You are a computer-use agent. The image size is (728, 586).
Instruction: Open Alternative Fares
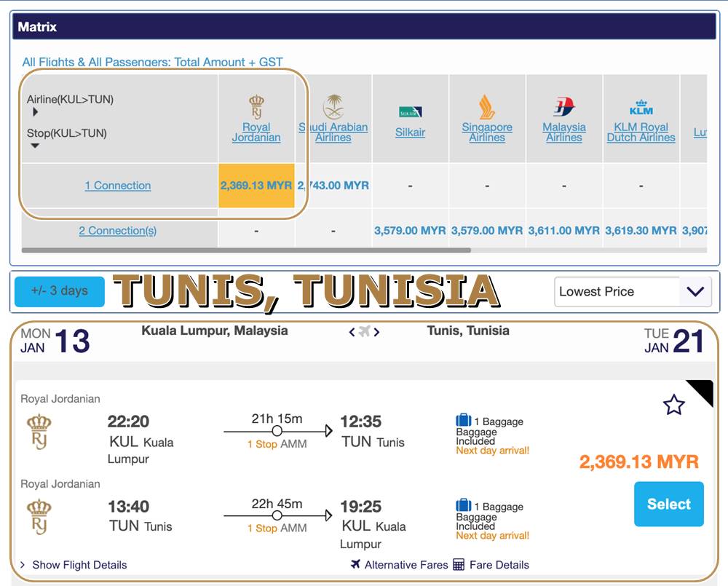pyautogui.click(x=405, y=565)
